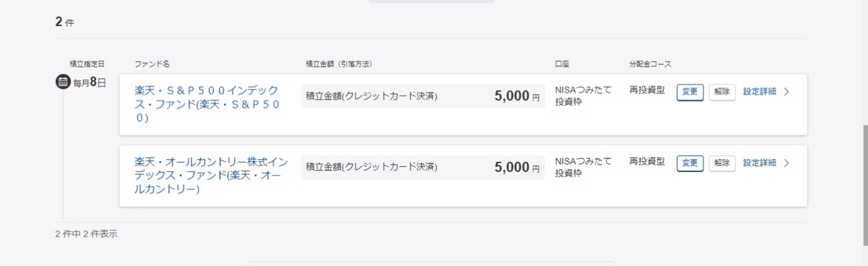This screenshot has width=868, height=266.
Task: Select the 5,000円 amount in S&P500 row
Action: tap(517, 96)
